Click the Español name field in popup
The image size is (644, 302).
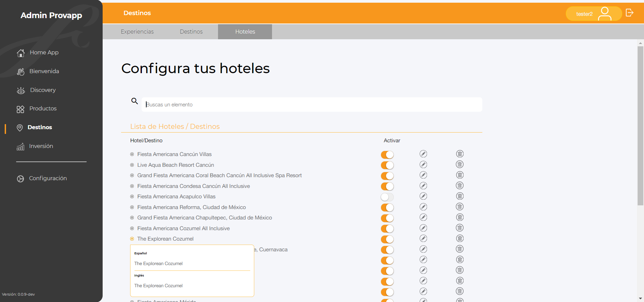(192, 264)
